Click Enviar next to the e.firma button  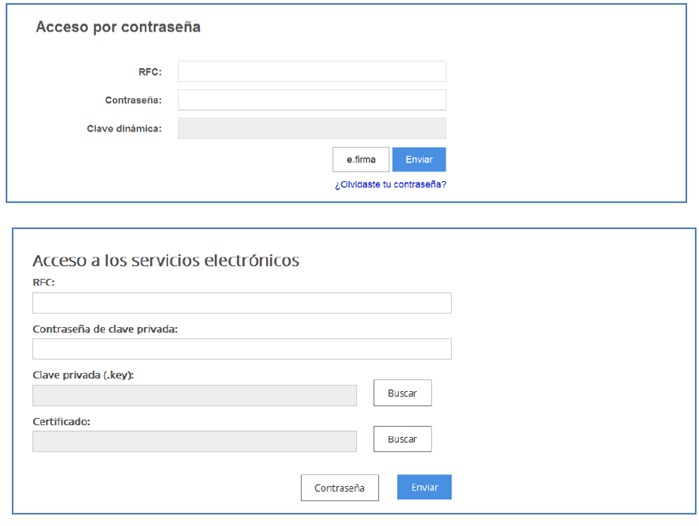419,160
